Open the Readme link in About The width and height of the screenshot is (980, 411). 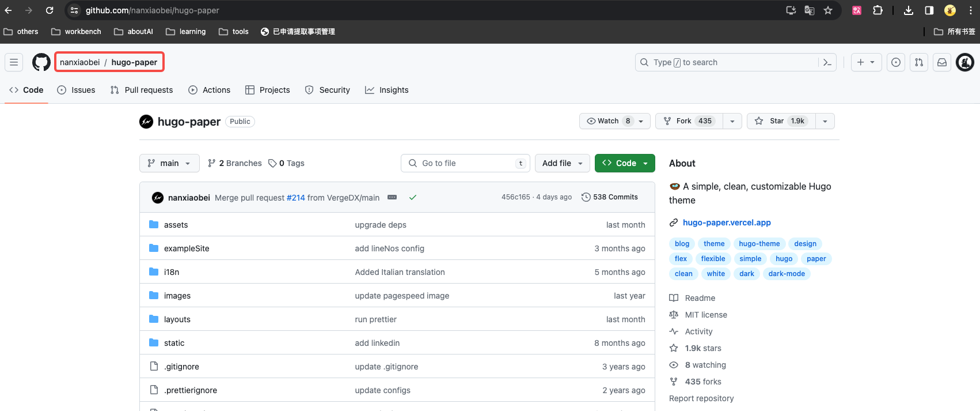tap(692, 298)
